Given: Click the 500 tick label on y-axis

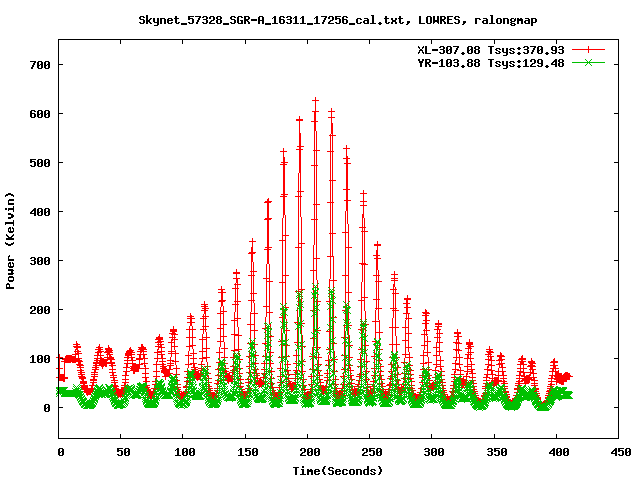Looking at the screenshot, I should tap(40, 163).
